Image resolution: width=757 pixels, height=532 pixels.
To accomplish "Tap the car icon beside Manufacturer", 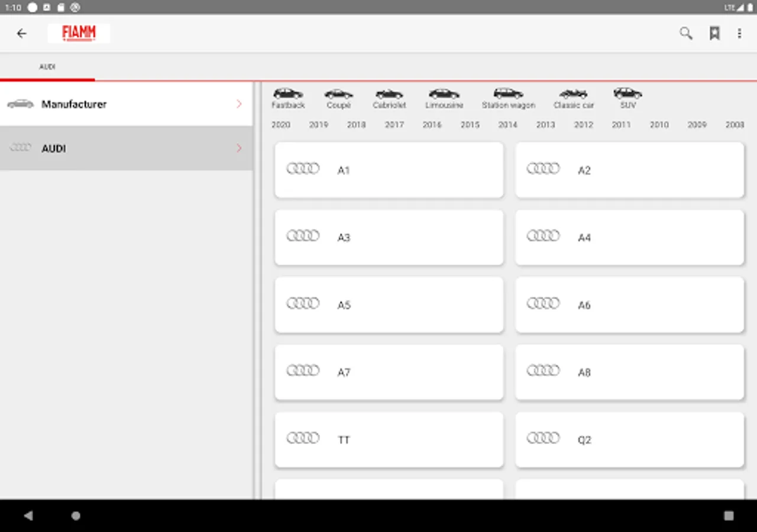I will 20,104.
